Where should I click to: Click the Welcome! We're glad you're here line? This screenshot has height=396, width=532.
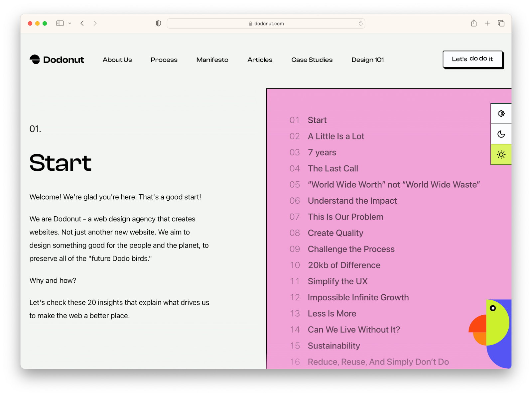click(x=115, y=197)
